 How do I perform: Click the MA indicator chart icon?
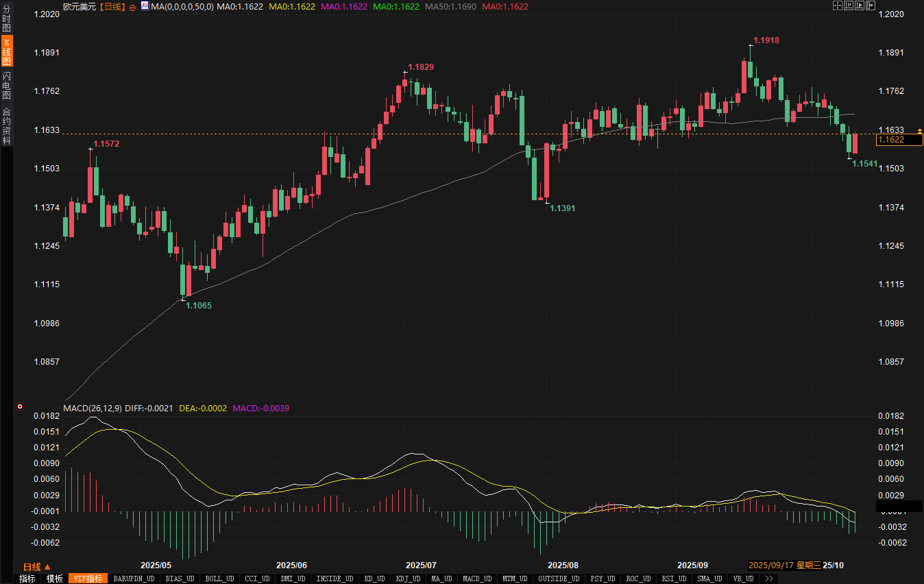coord(145,5)
